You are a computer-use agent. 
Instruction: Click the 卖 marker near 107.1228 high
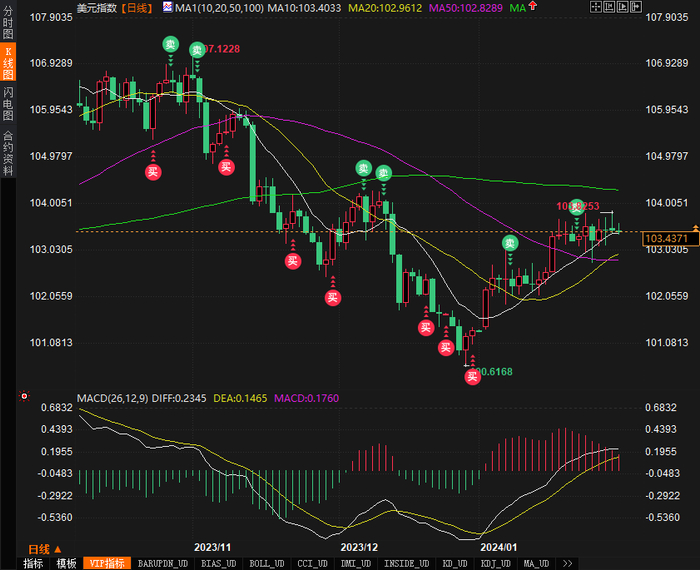(197, 50)
